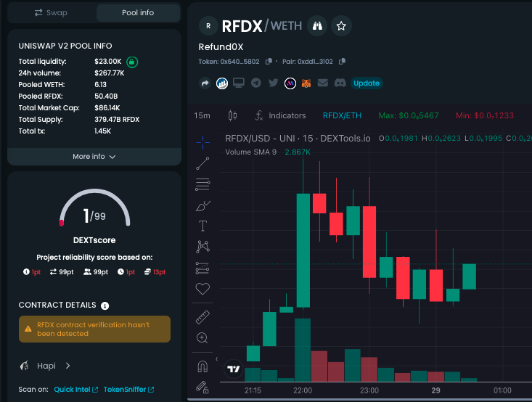532x402 pixels.
Task: Open the Indicators menu
Action: coord(280,115)
